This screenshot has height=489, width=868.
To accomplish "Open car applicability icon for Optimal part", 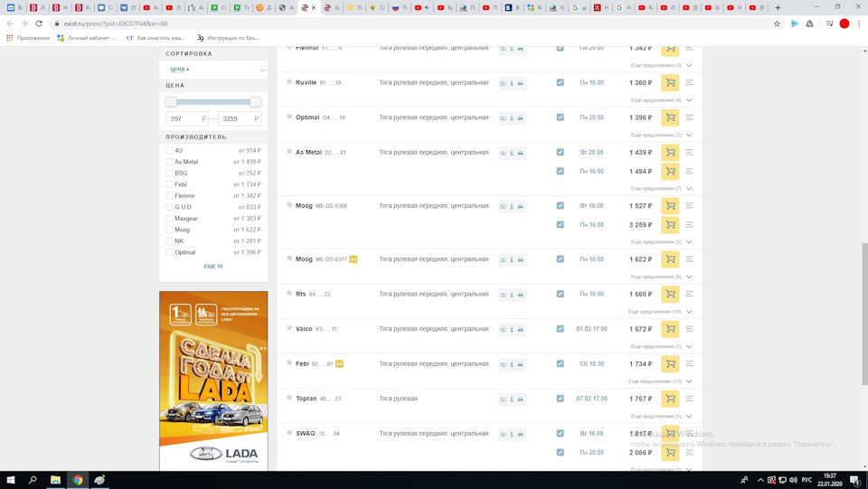I will pyautogui.click(x=521, y=118).
